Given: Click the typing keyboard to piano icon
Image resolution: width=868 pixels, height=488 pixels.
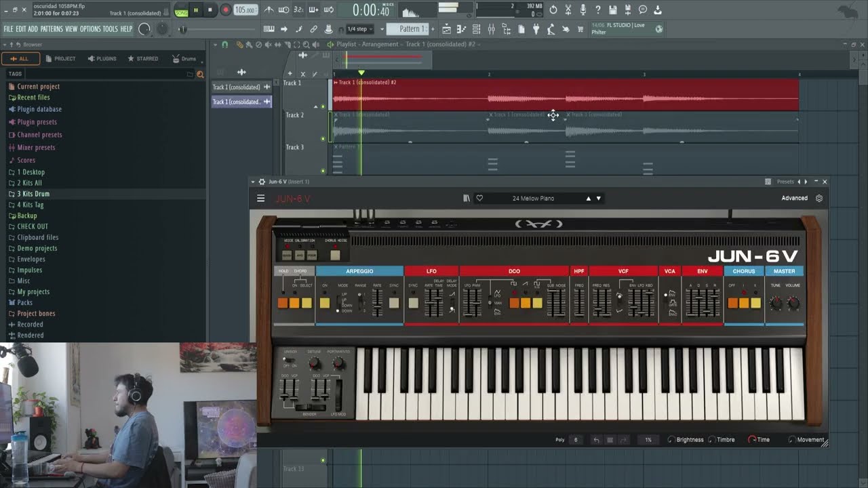Looking at the screenshot, I should pyautogui.click(x=269, y=29).
